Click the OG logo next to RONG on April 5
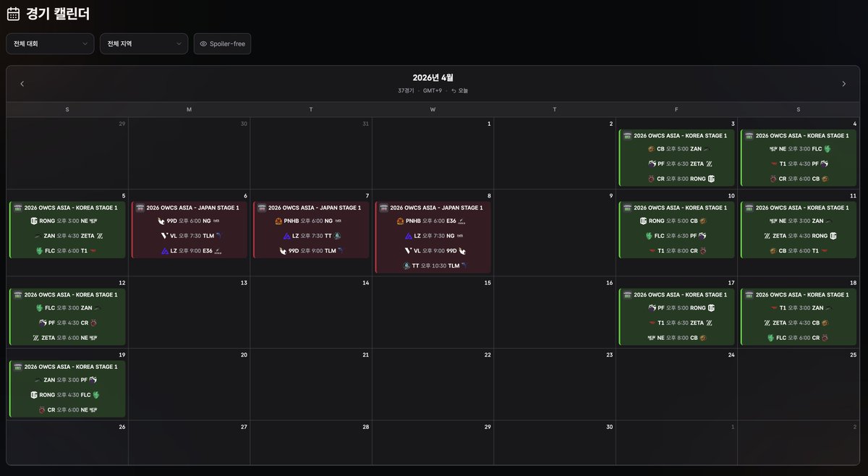The height and width of the screenshot is (476, 868). pos(33,221)
